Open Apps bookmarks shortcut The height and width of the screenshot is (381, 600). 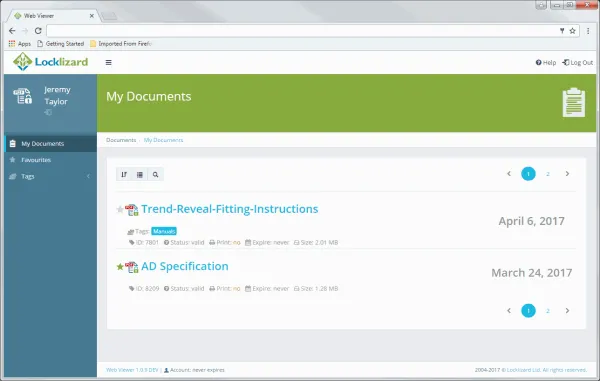coord(20,44)
